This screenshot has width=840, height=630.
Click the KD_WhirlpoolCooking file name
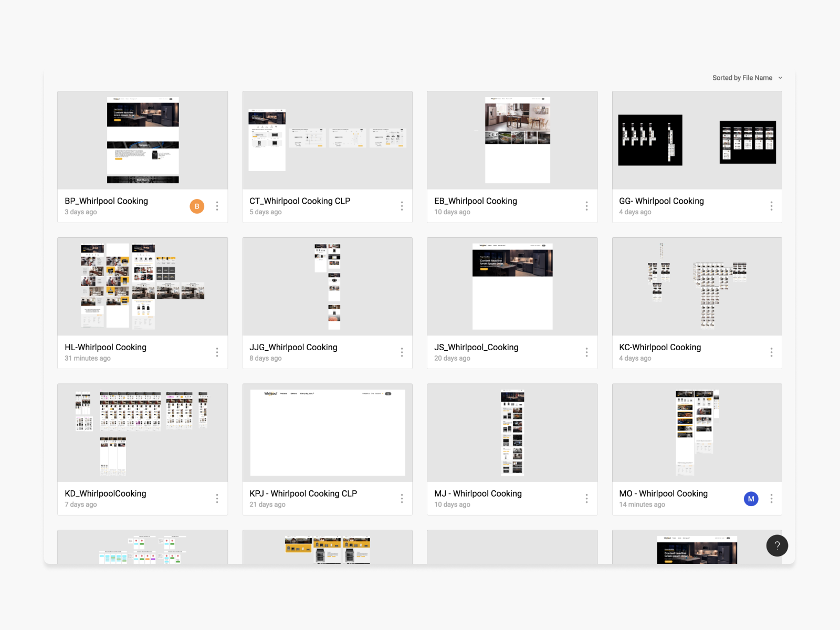[x=106, y=493]
